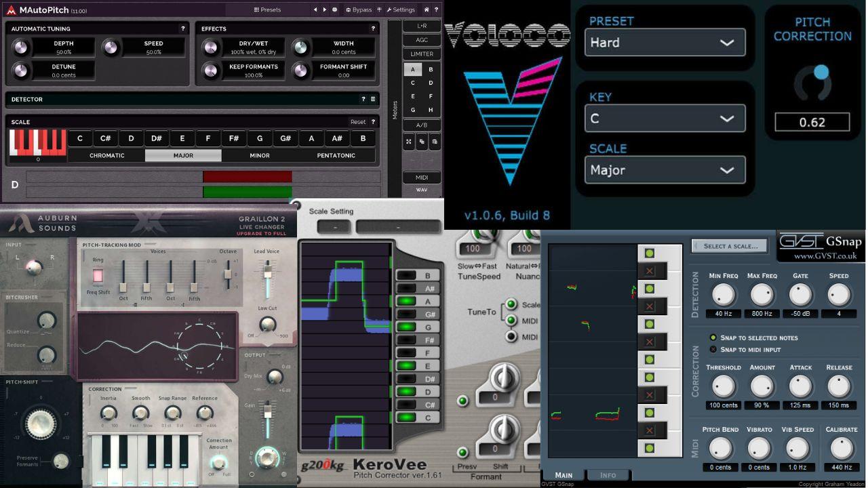Toggle KeroVee note A LED
Viewport: 868px width, 488px height.
(x=406, y=302)
